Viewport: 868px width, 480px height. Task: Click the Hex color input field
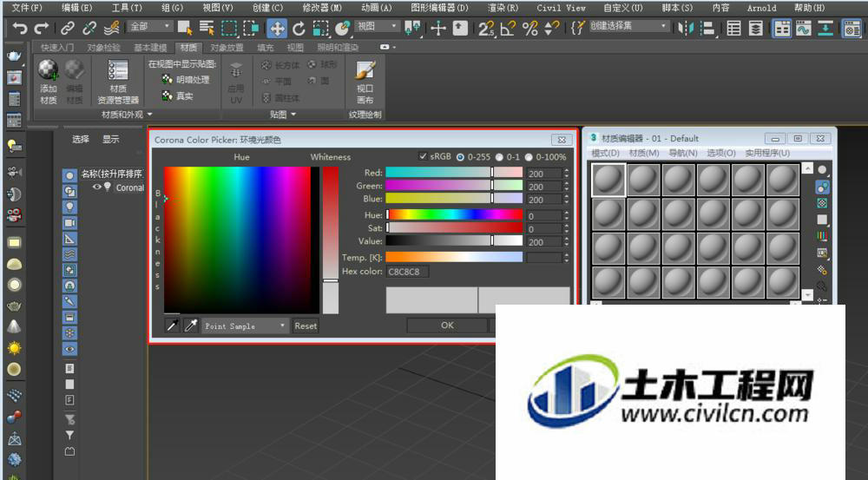coord(407,272)
